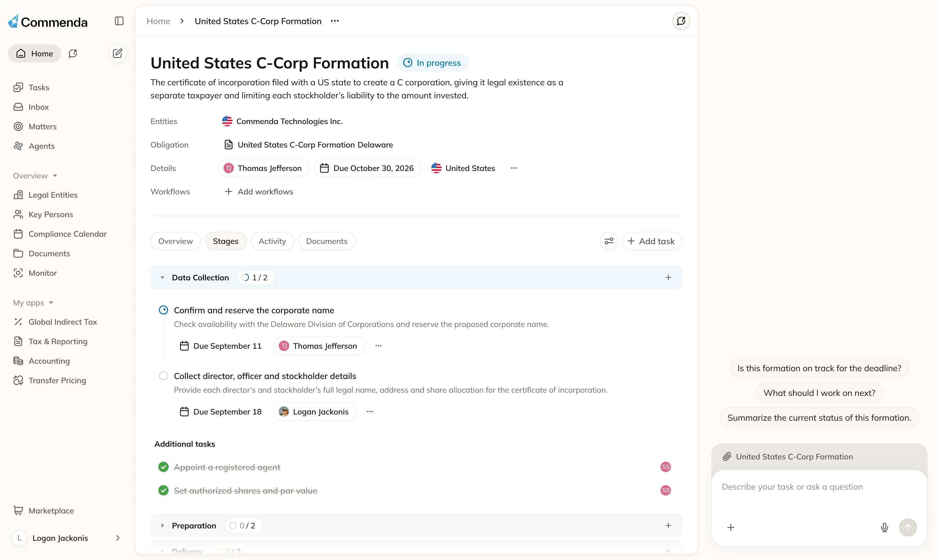Open Marketplace
The width and height of the screenshot is (938, 560).
43,511
